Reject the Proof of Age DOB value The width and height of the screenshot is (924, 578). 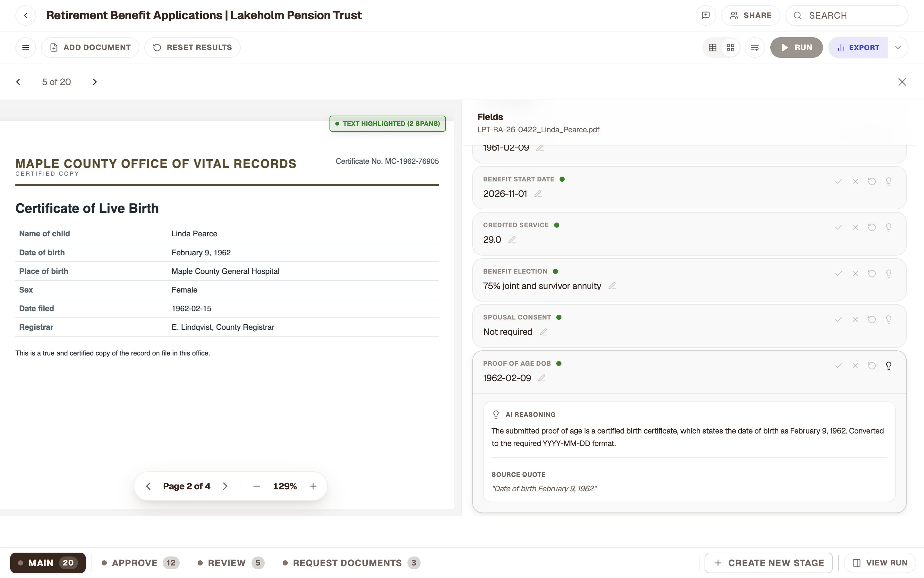855,366
